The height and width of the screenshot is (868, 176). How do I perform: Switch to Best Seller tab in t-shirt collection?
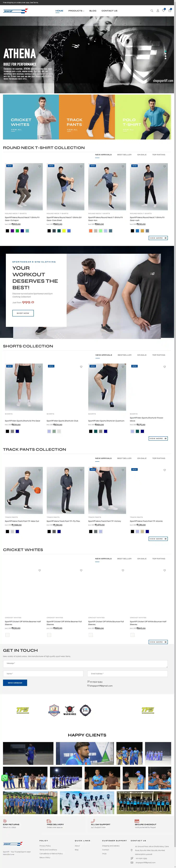click(x=124, y=155)
